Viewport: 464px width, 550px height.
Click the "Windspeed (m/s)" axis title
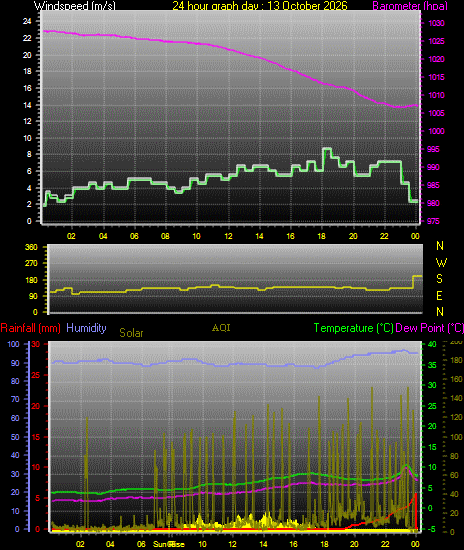74,6
